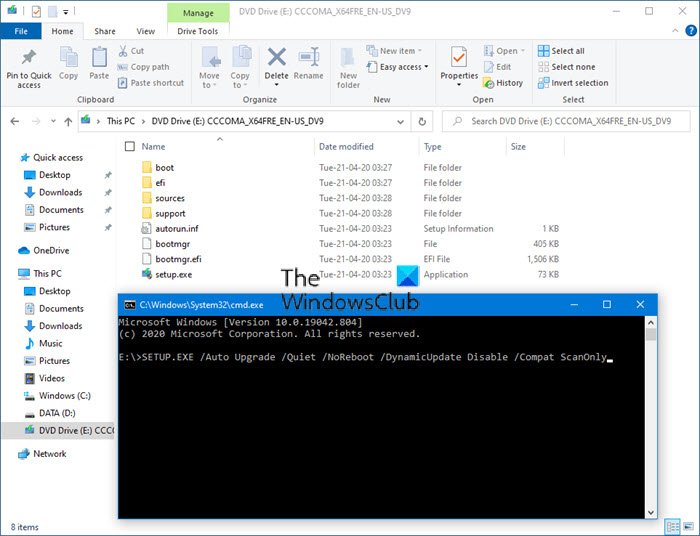Click the Back navigation arrow
The height and width of the screenshot is (536, 700).
(x=15, y=121)
